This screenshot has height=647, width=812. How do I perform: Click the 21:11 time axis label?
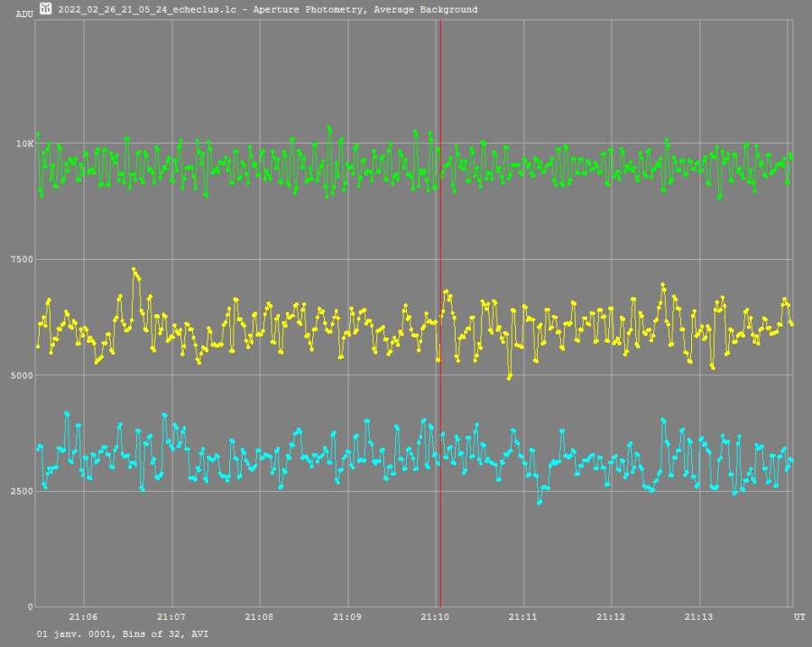point(523,617)
